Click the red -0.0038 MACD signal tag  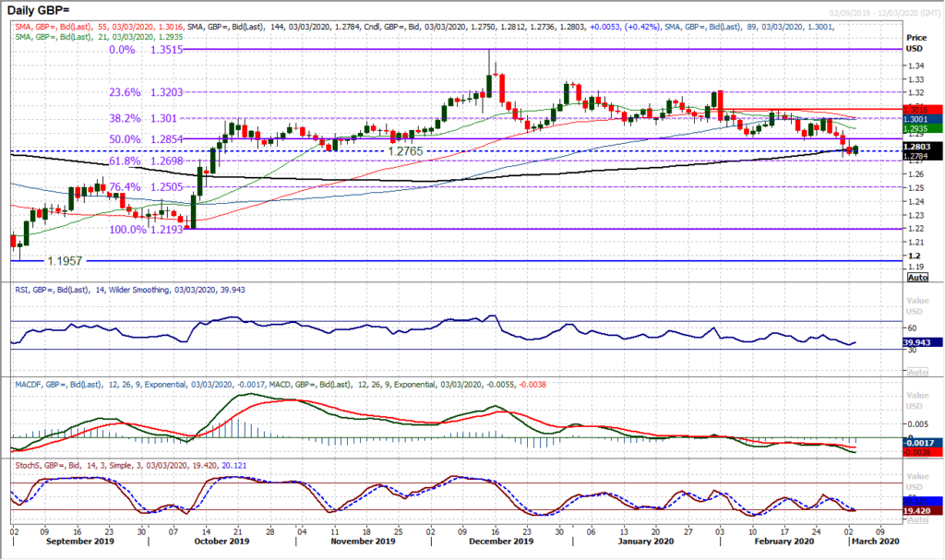[919, 452]
